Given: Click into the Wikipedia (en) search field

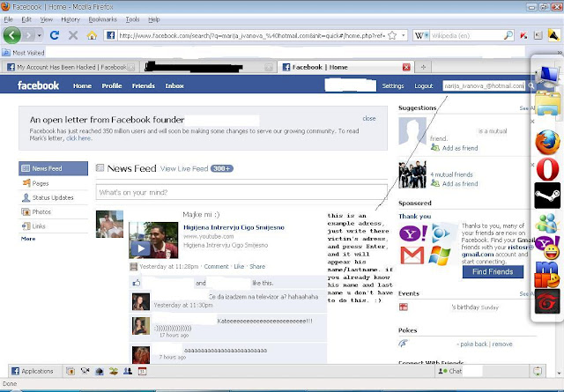Looking at the screenshot, I should pyautogui.click(x=466, y=35).
